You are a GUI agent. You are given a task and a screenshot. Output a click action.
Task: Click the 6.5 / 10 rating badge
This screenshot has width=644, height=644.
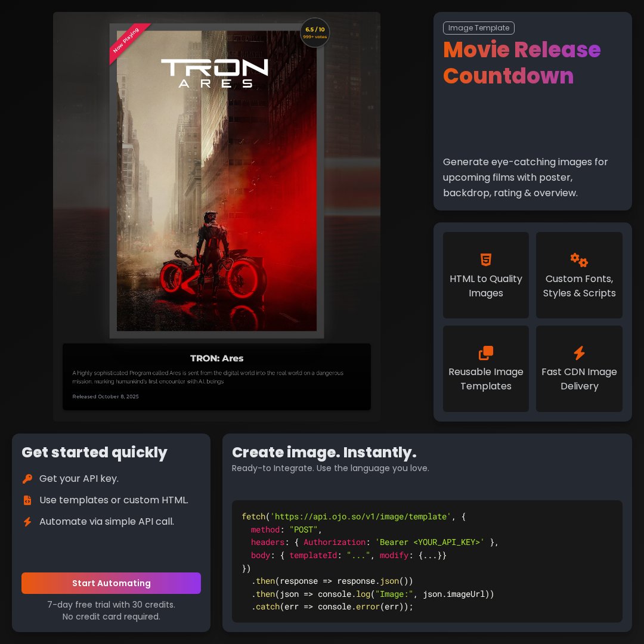coord(315,32)
